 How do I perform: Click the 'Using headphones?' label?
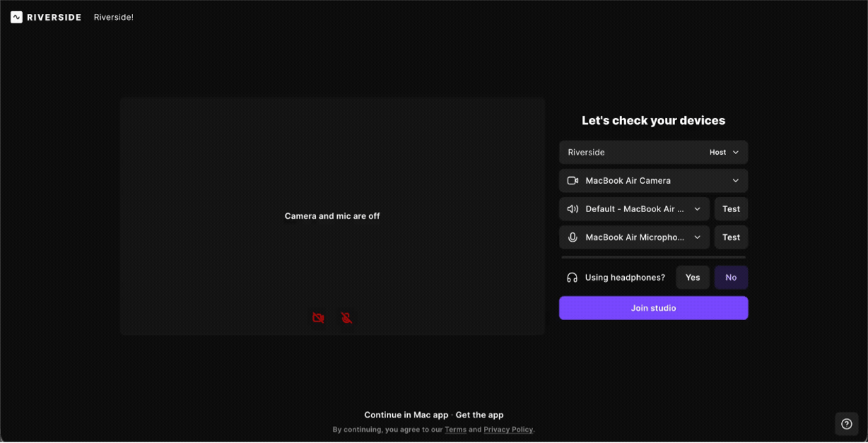(625, 278)
